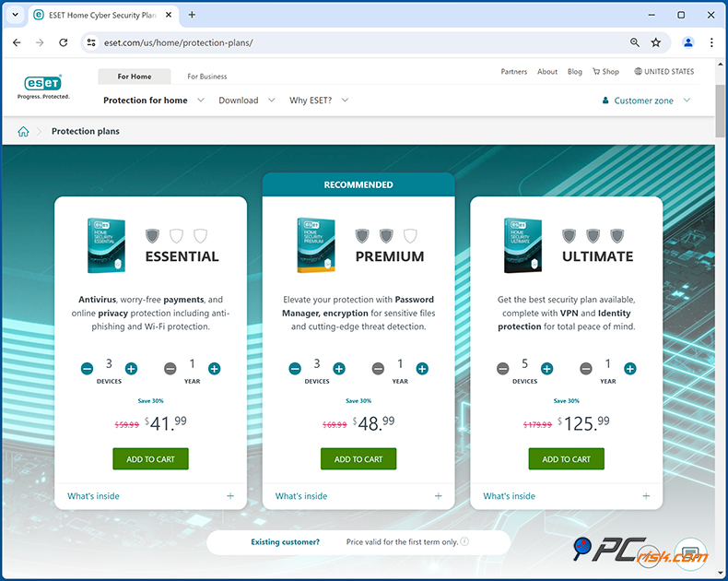728x581 pixels.
Task: Click the browser forward arrow
Action: coord(40,42)
